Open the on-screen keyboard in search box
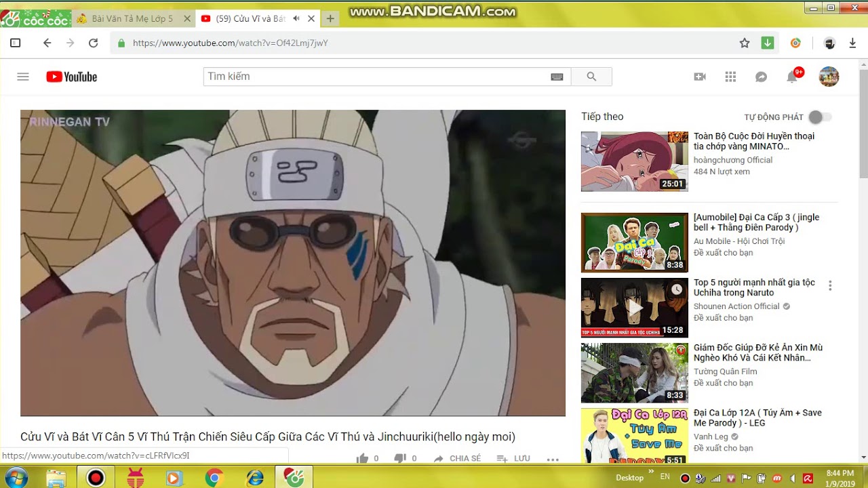 [557, 77]
